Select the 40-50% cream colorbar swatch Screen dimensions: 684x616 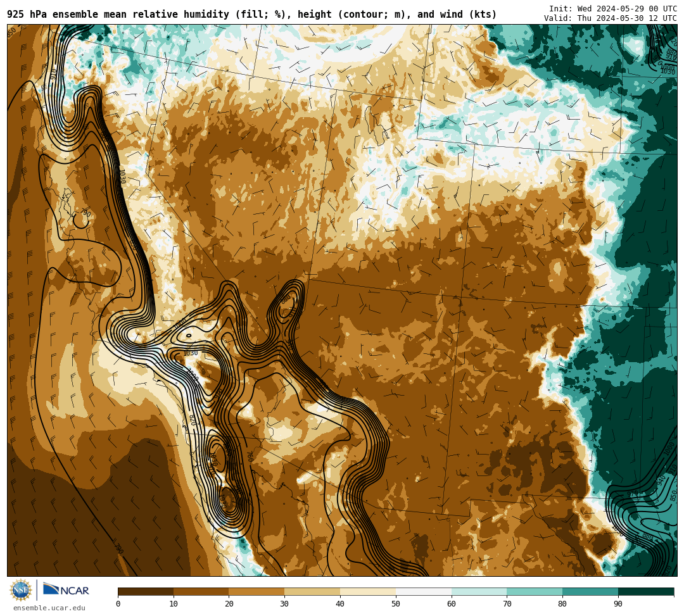tap(368, 591)
